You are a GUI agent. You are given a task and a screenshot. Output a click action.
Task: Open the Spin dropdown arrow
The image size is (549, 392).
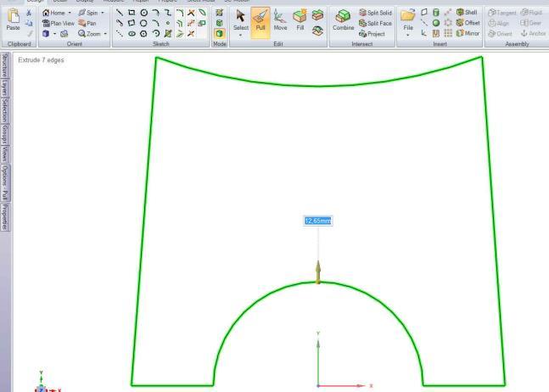(x=103, y=13)
